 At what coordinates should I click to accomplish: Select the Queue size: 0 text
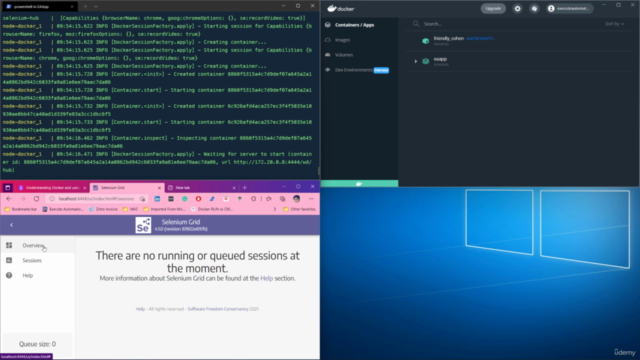[38, 344]
